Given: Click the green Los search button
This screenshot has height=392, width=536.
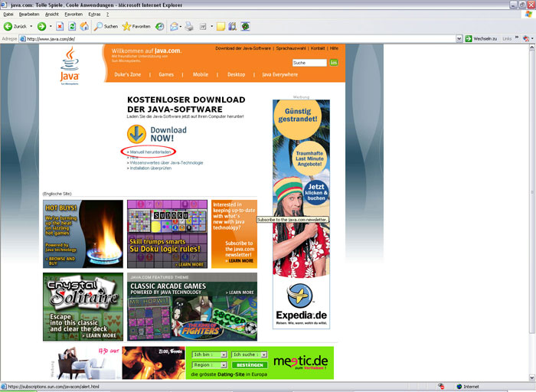Looking at the screenshot, I should coord(334,63).
